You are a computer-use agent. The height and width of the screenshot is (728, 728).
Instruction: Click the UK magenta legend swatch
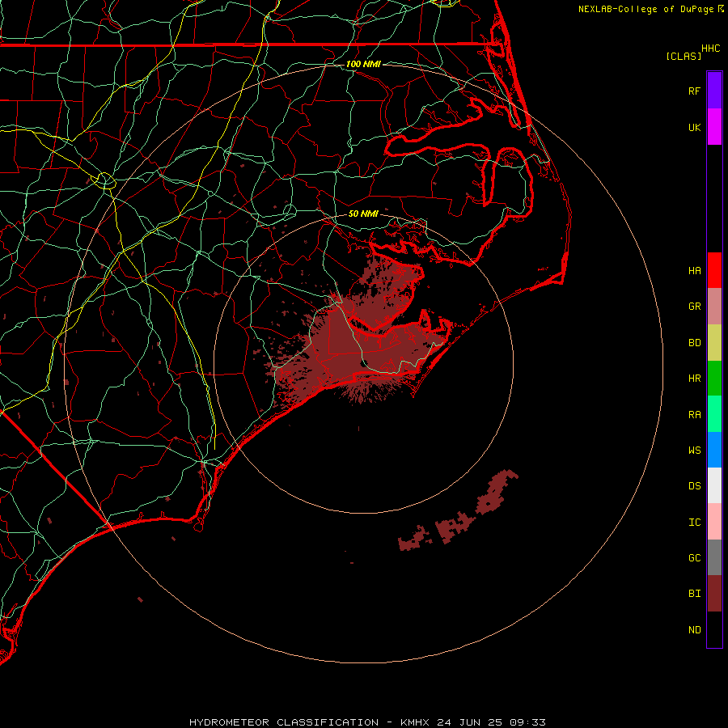pyautogui.click(x=714, y=127)
